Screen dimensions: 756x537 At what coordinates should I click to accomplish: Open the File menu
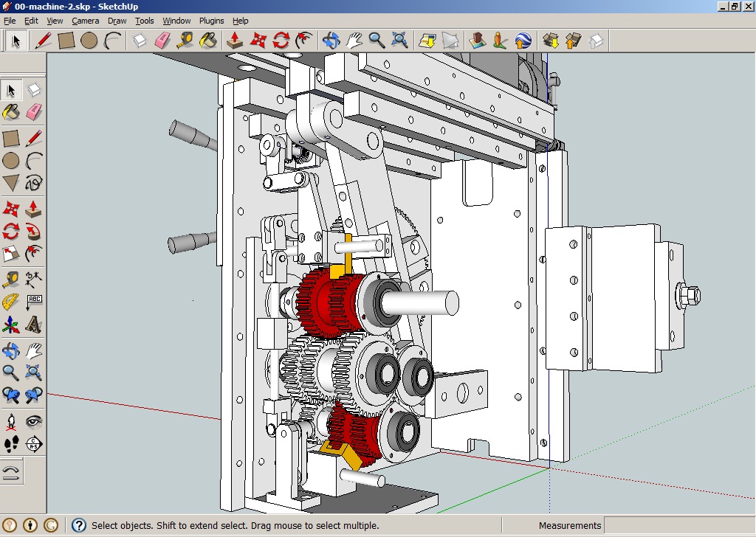[x=10, y=21]
